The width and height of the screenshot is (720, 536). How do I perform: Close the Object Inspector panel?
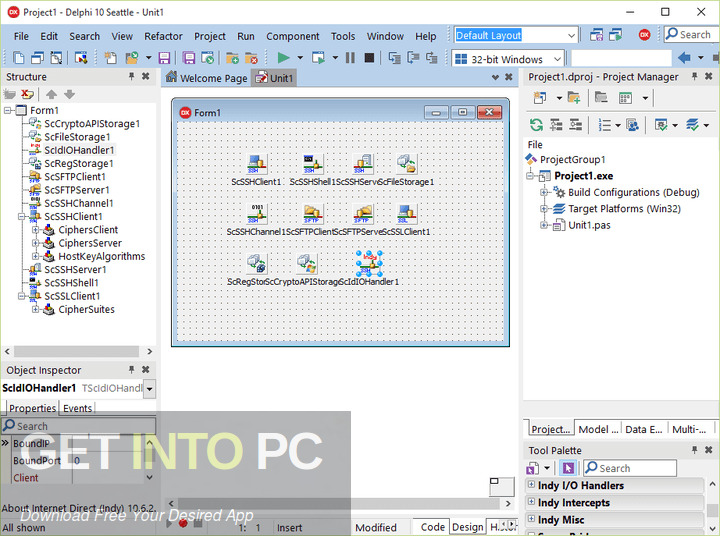(x=146, y=369)
